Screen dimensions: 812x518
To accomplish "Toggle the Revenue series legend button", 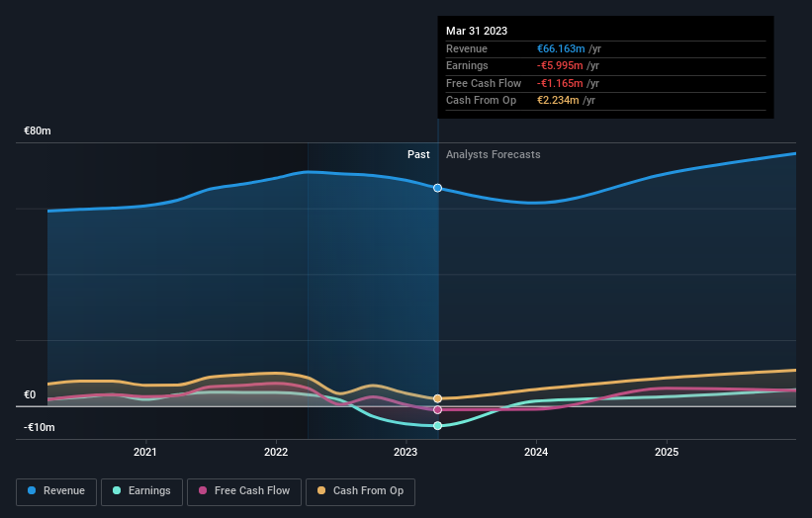I will pos(56,491).
